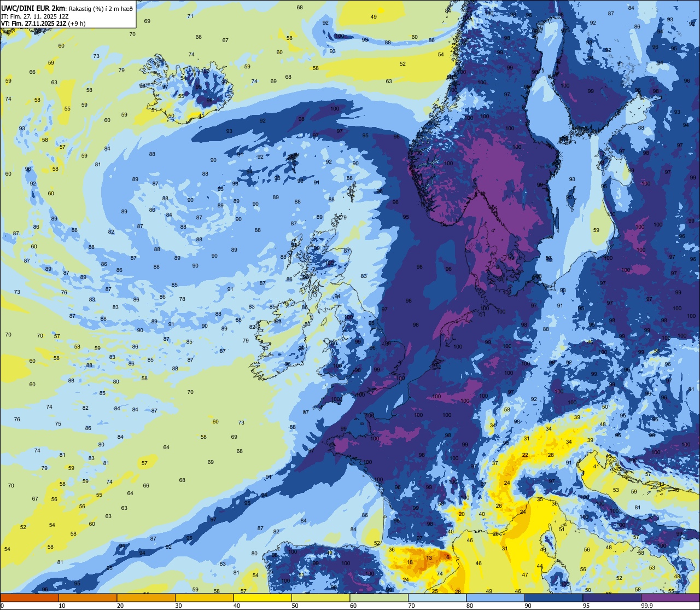Click the '40' legend scale label
This screenshot has height=610, width=700.
(236, 606)
